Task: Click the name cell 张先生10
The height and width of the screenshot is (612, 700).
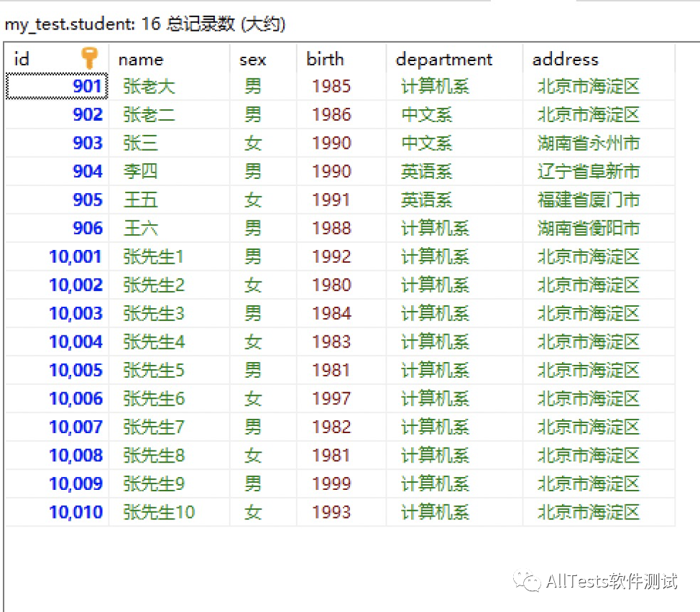Action: tap(169, 512)
